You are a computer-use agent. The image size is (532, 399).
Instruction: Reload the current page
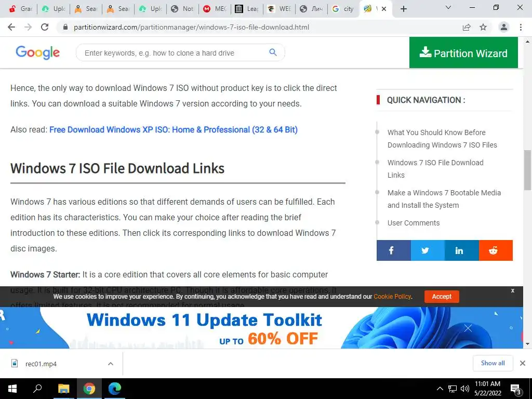tap(45, 27)
